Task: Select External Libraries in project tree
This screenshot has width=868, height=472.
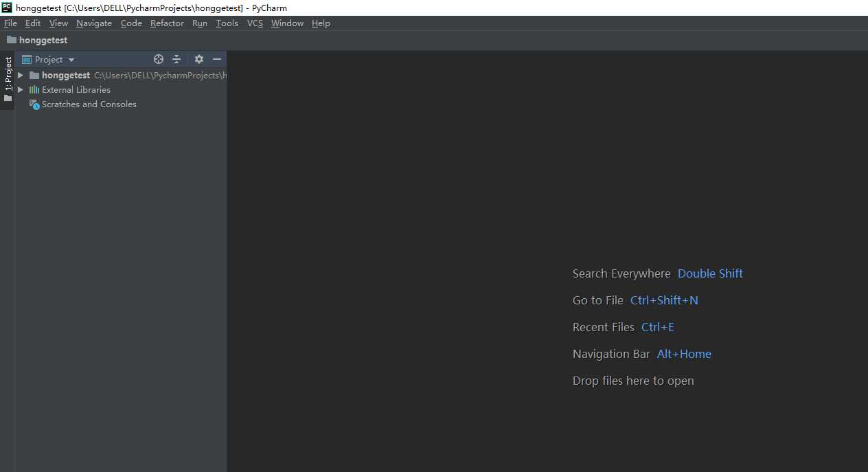Action: [x=76, y=89]
